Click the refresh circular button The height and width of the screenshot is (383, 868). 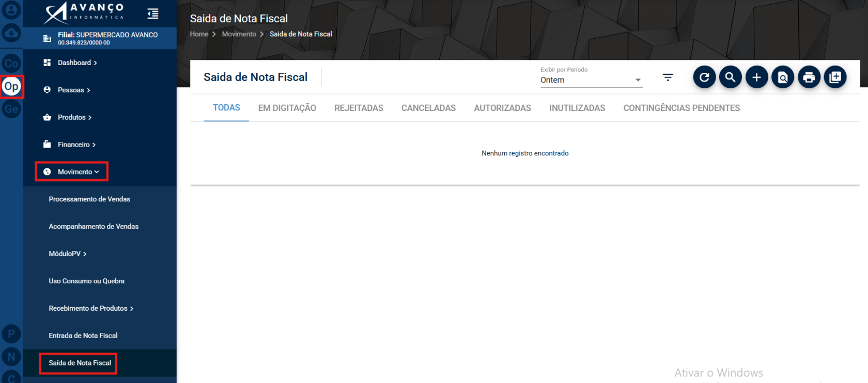click(x=704, y=77)
